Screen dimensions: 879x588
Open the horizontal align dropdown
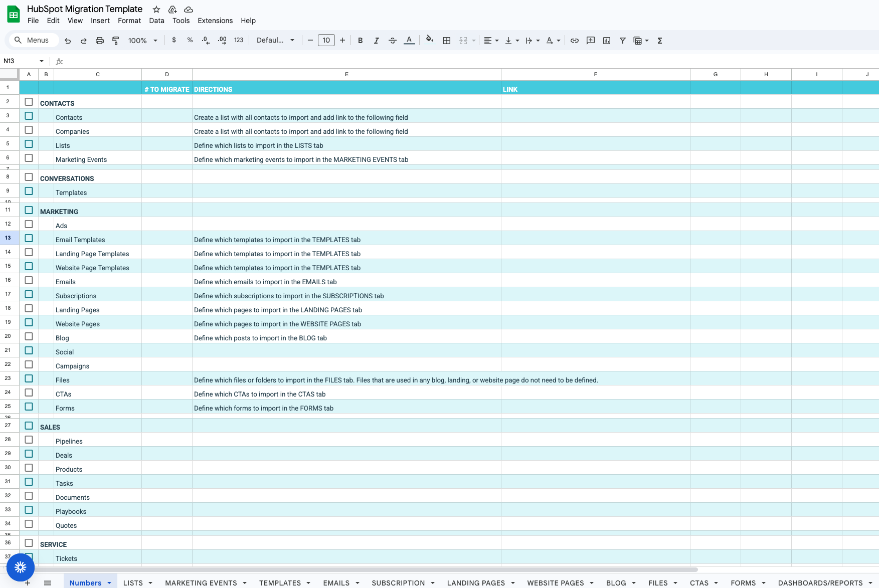click(497, 40)
